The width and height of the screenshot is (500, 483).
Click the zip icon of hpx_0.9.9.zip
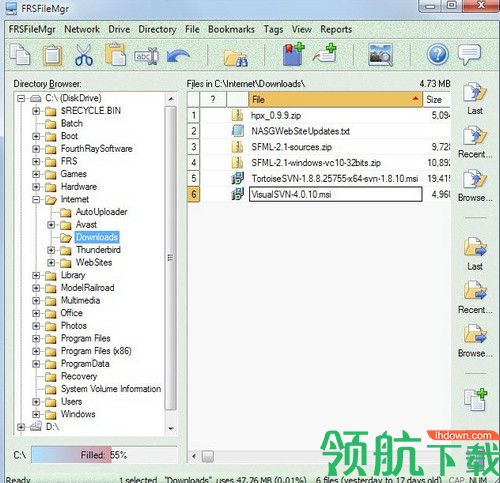(237, 115)
